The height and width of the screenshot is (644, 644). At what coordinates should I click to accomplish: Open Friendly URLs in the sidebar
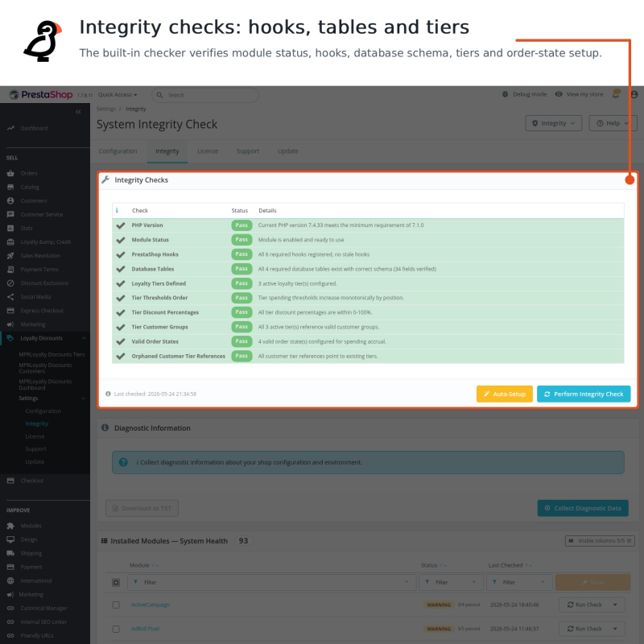pos(37,636)
